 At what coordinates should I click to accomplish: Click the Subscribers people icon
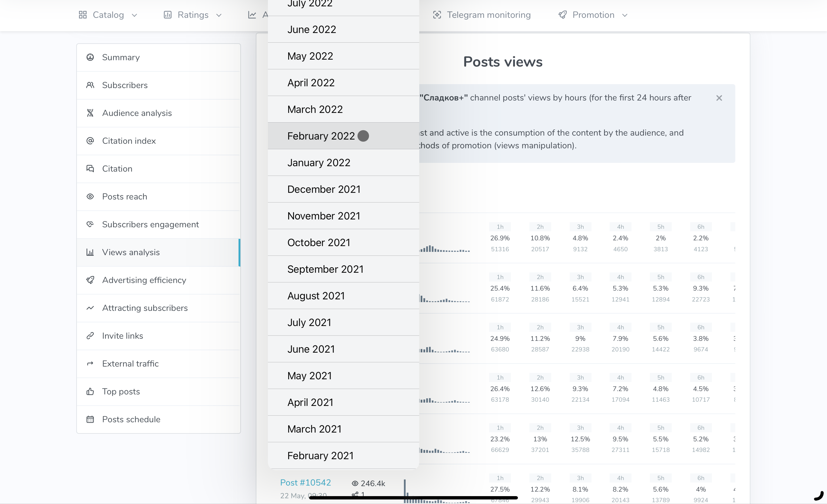[x=90, y=85]
